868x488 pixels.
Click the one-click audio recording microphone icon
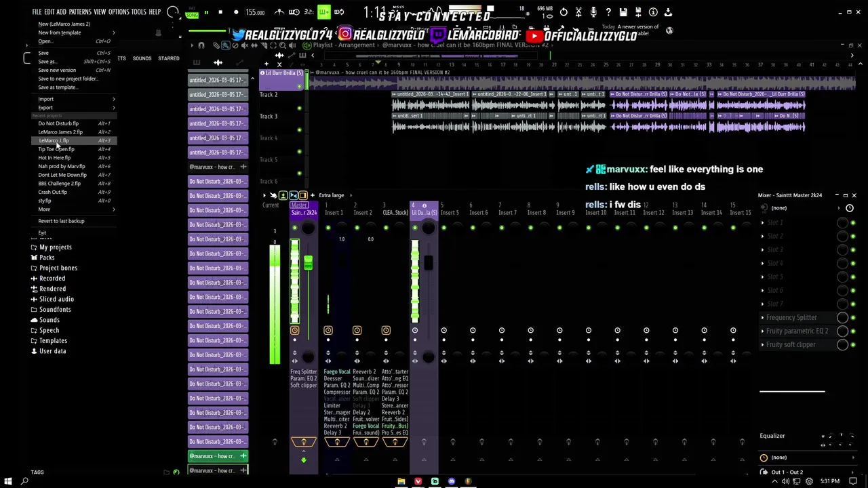593,12
